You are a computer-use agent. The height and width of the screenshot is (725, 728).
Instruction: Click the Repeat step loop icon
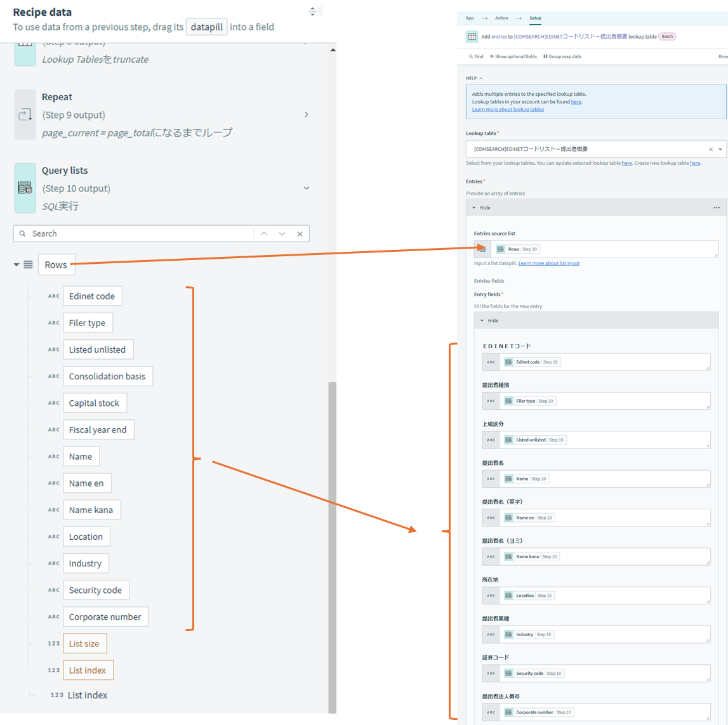coord(25,114)
